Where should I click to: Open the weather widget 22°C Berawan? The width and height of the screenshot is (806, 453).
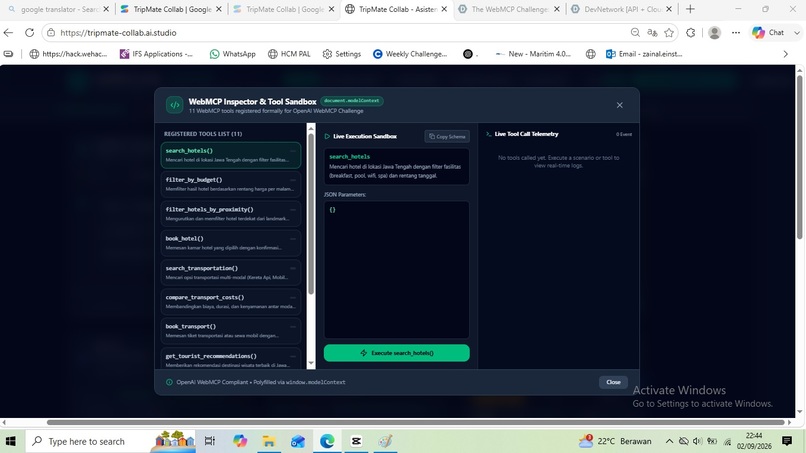click(x=615, y=441)
